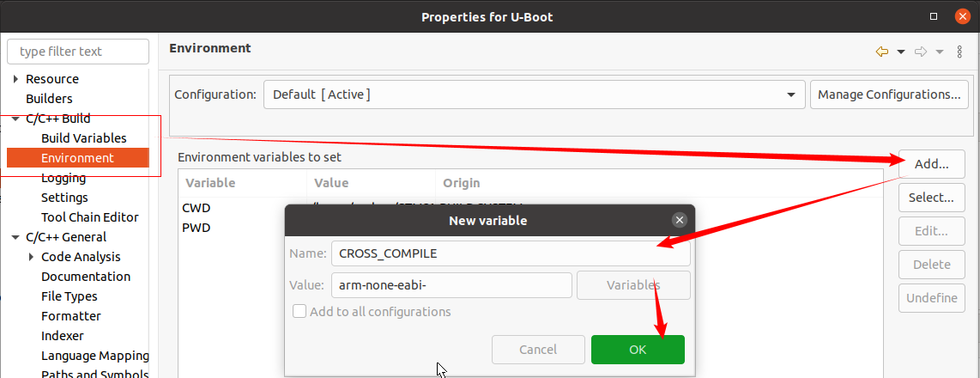The image size is (980, 378).
Task: Click the Undefine button
Action: 931,298
